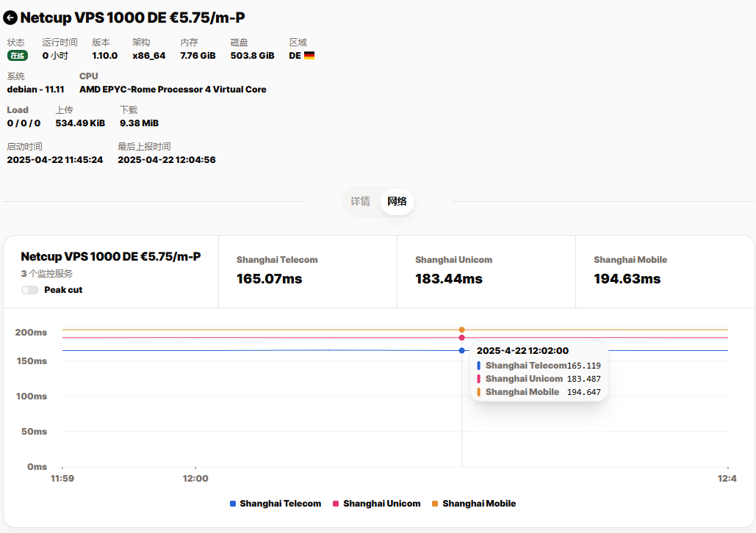Click the 12:00 tick label on the time axis

(195, 479)
